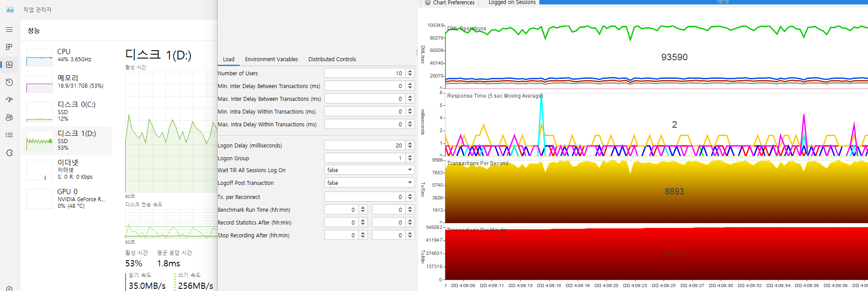The height and width of the screenshot is (291, 868).
Task: Click the Logged on Sessions progress bar
Action: pyautogui.click(x=703, y=2)
